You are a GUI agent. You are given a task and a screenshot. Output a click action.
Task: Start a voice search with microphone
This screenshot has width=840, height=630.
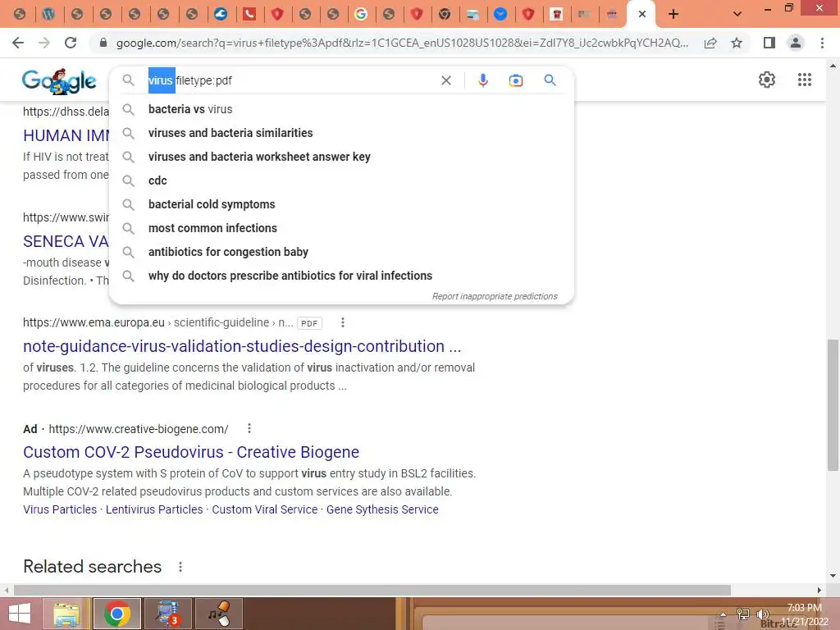pos(482,80)
